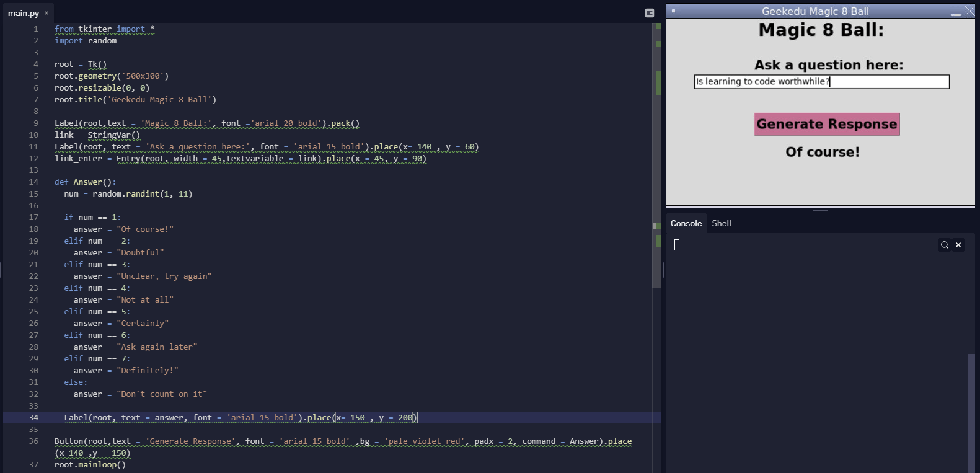Click the "Definitely!" string on line 30
This screenshot has width=980, height=473.
coord(148,371)
